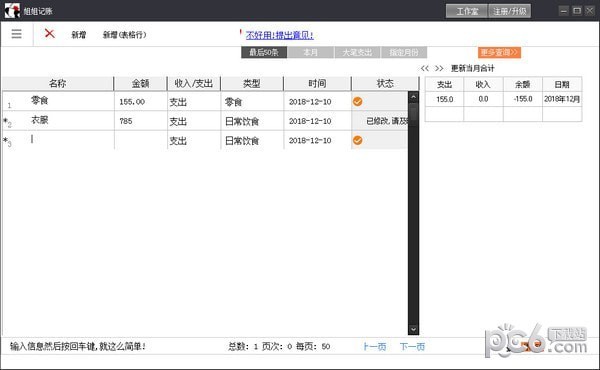Go to next month with >> arrows
This screenshot has height=370, width=600.
tap(439, 68)
